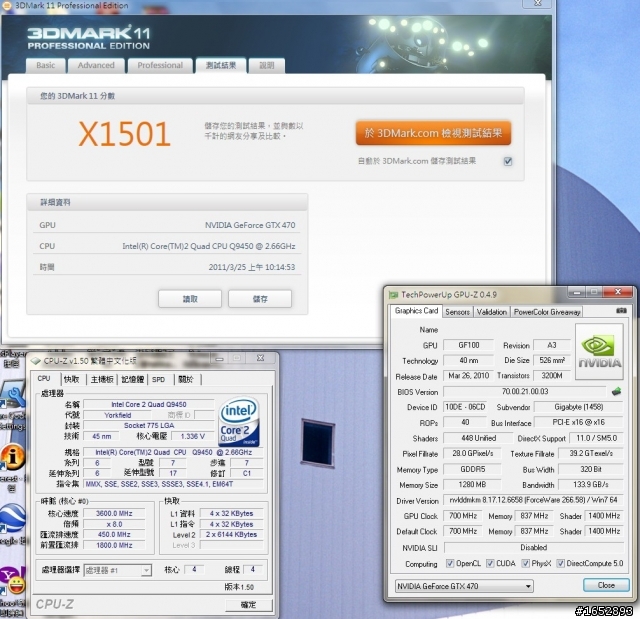Click the 2011/3/25 timestamp row

(x=167, y=267)
